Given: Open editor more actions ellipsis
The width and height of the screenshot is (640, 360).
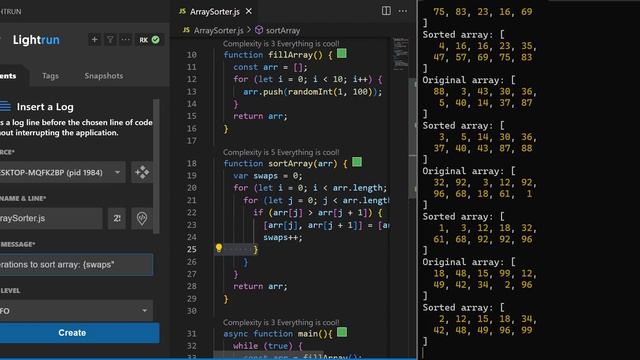Looking at the screenshot, I should pyautogui.click(x=402, y=11).
